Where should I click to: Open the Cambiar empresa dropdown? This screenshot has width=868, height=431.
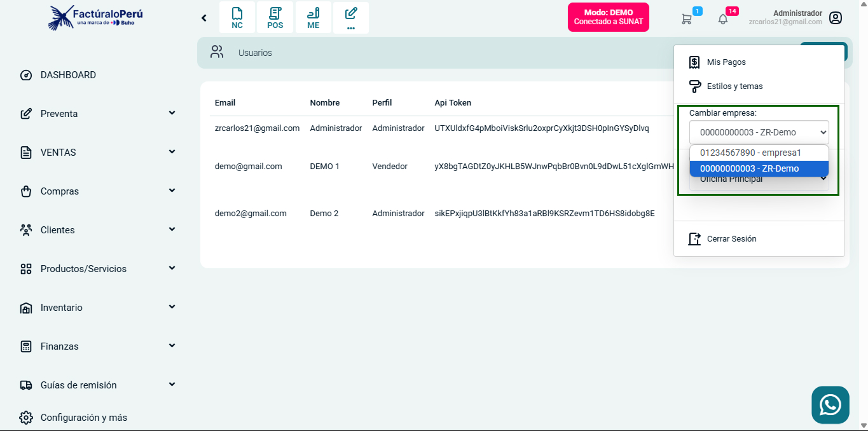point(759,132)
